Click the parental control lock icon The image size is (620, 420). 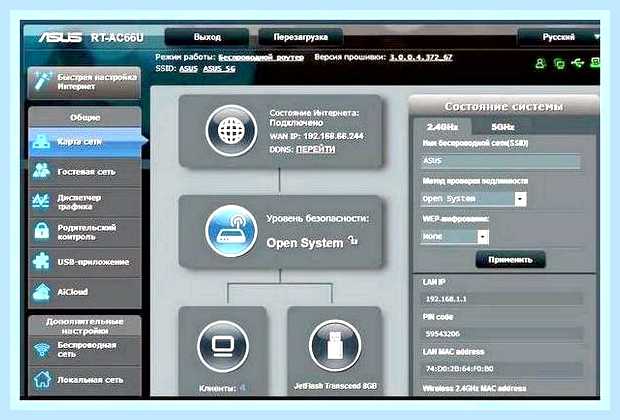[42, 231]
